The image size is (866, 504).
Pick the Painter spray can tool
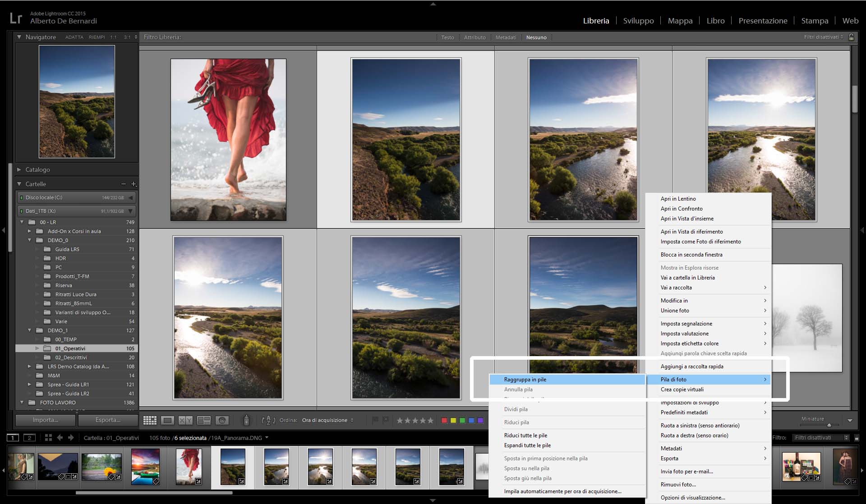point(246,420)
